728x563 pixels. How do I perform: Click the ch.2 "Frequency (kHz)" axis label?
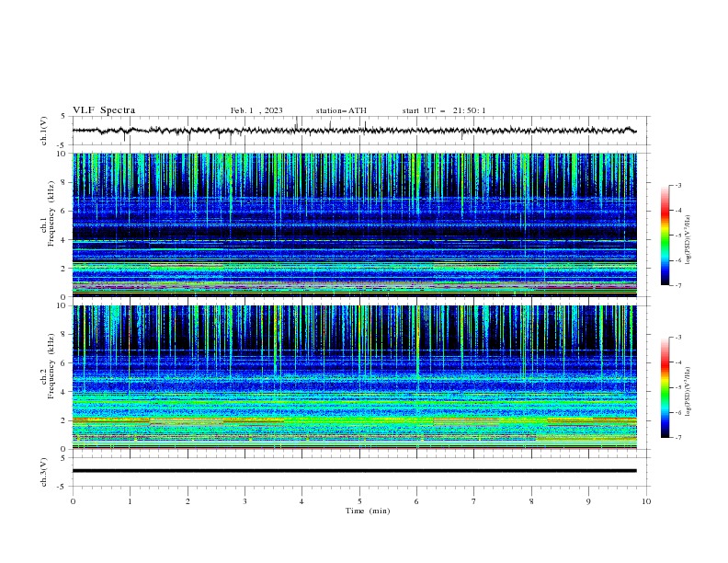(51, 365)
